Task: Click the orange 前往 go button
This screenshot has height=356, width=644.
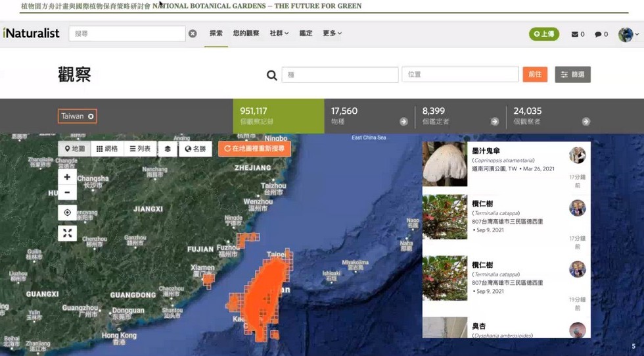Action: 535,74
